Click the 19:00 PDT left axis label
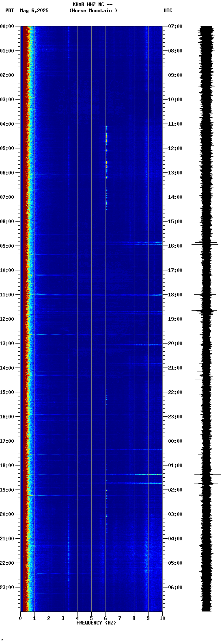Viewport: 224px width, 644px height. (7, 490)
